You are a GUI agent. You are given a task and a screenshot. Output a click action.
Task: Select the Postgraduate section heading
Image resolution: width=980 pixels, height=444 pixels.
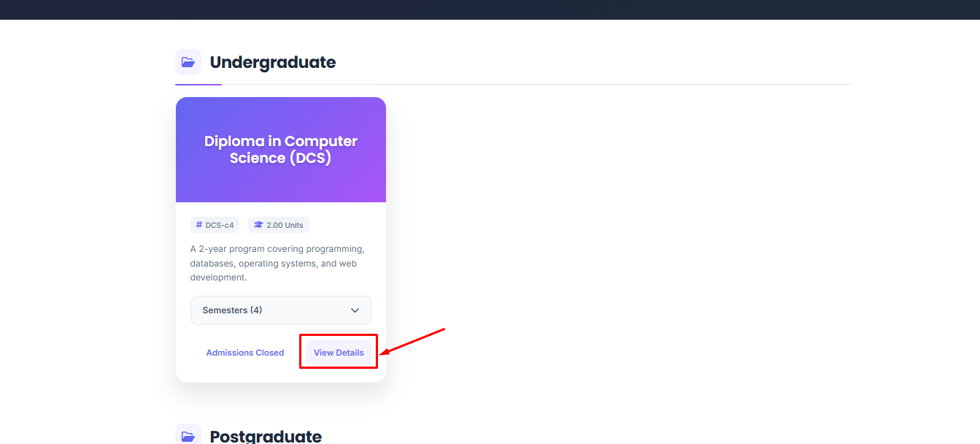tap(266, 436)
